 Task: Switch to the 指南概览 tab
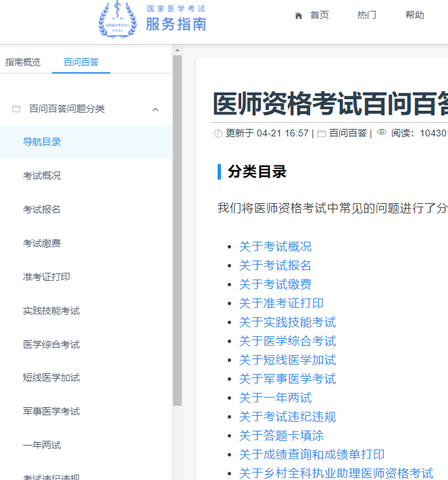[x=23, y=62]
